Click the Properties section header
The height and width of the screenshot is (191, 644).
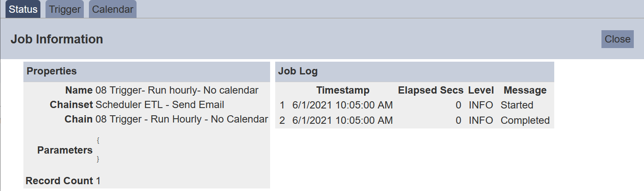coord(51,71)
